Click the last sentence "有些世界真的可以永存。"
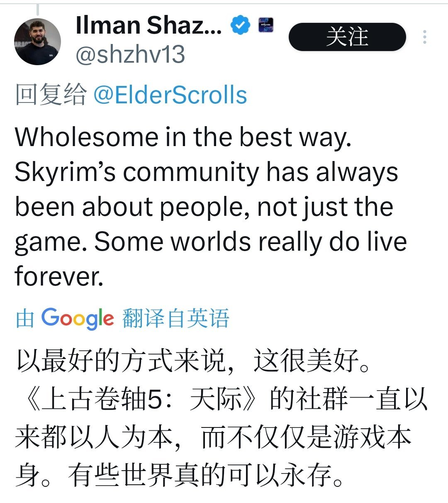Screen dimensions: 448x503 [x=207, y=476]
